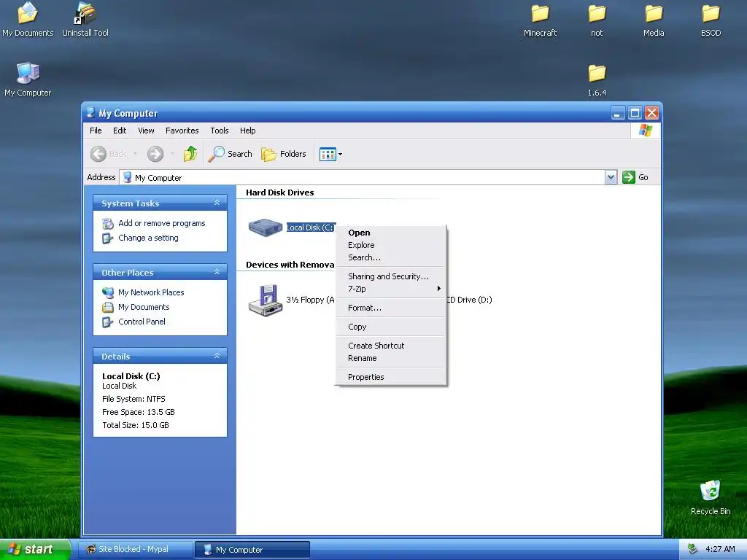Click 'Free Space: 13.5 GB' detail text

[138, 412]
